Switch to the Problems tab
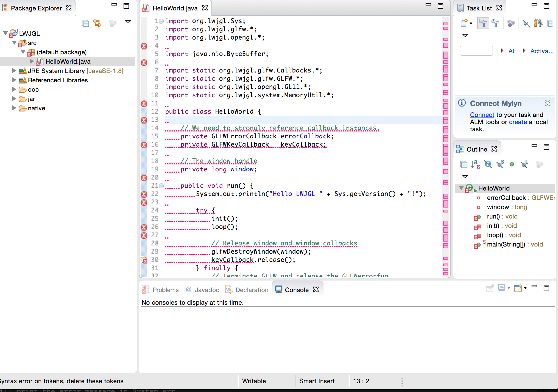 point(165,290)
